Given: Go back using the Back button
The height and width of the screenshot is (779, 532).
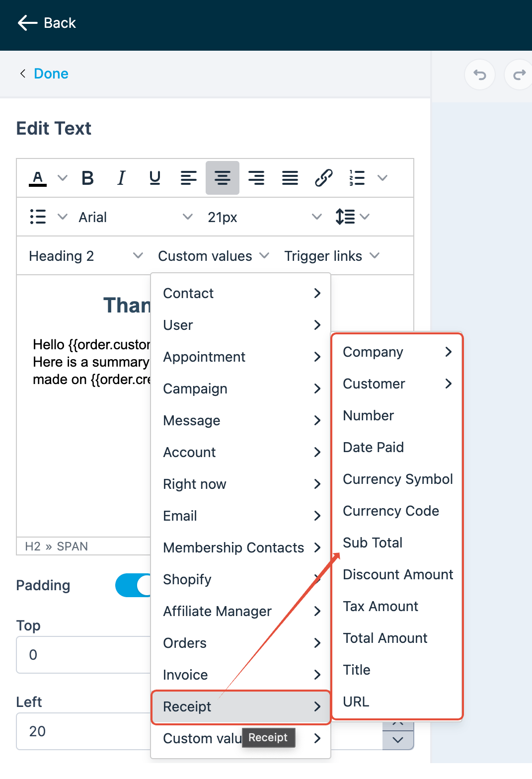Looking at the screenshot, I should pos(47,23).
